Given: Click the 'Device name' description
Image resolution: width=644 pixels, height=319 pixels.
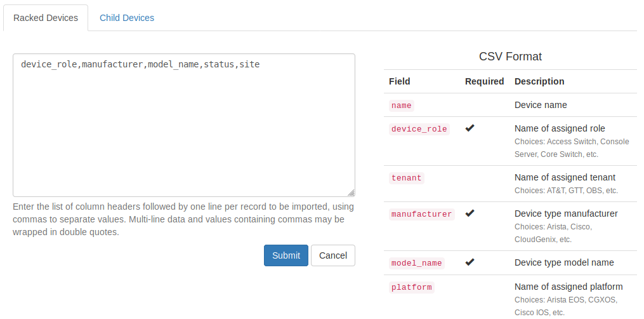Looking at the screenshot, I should click(541, 105).
